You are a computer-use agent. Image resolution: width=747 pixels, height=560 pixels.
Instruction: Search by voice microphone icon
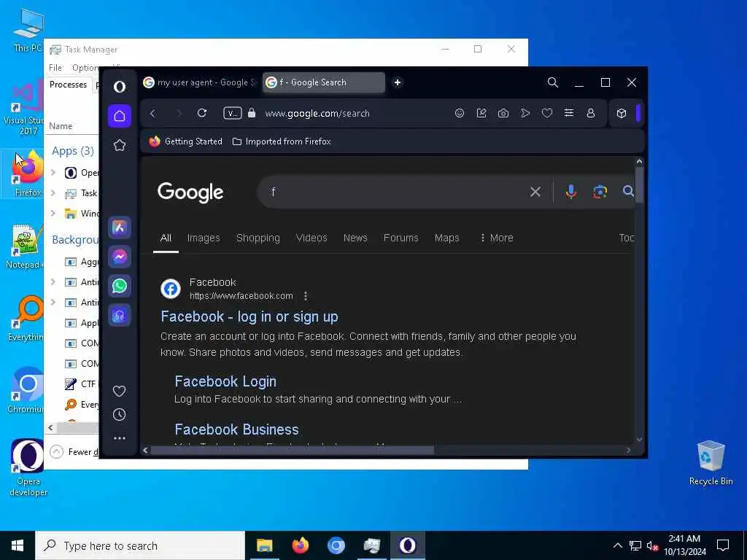click(x=570, y=192)
